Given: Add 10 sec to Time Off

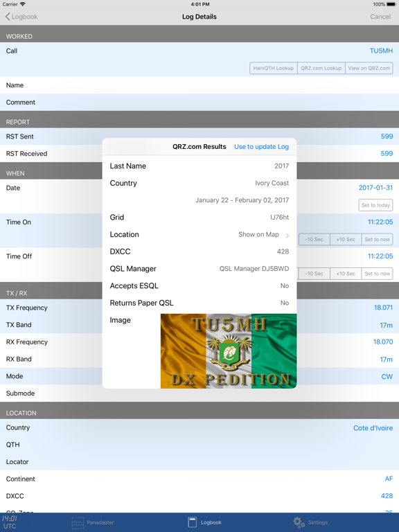Looking at the screenshot, I should [x=346, y=274].
